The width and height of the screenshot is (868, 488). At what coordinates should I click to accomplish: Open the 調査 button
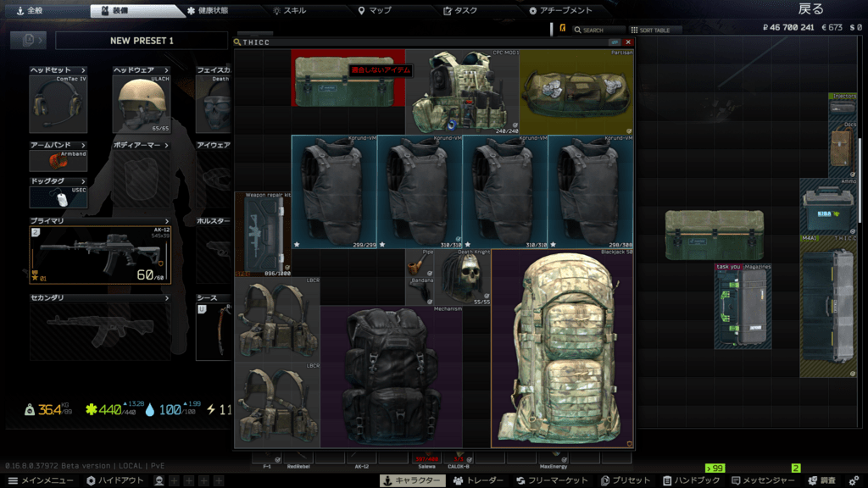tap(822, 480)
